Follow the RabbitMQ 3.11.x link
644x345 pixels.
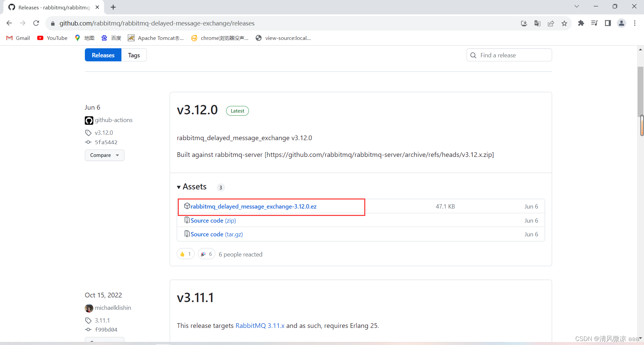(x=260, y=326)
